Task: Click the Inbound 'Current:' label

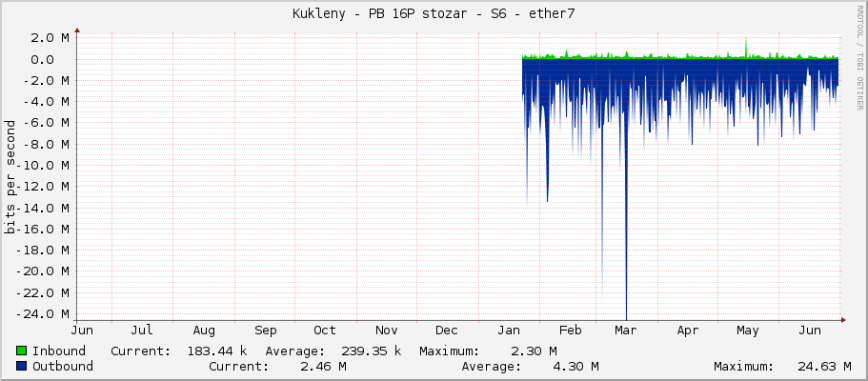Action: coord(141,351)
